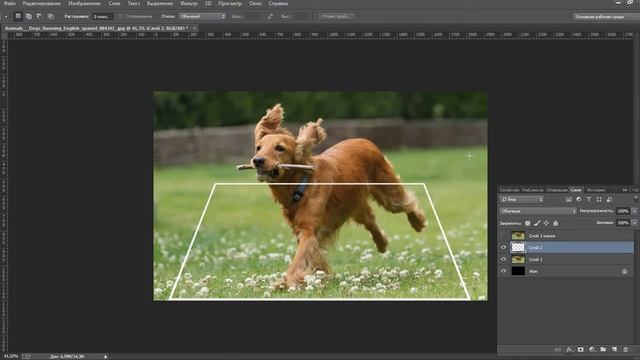Open the tool preset picker dropdown
The height and width of the screenshot is (360, 640).
click(x=6, y=16)
